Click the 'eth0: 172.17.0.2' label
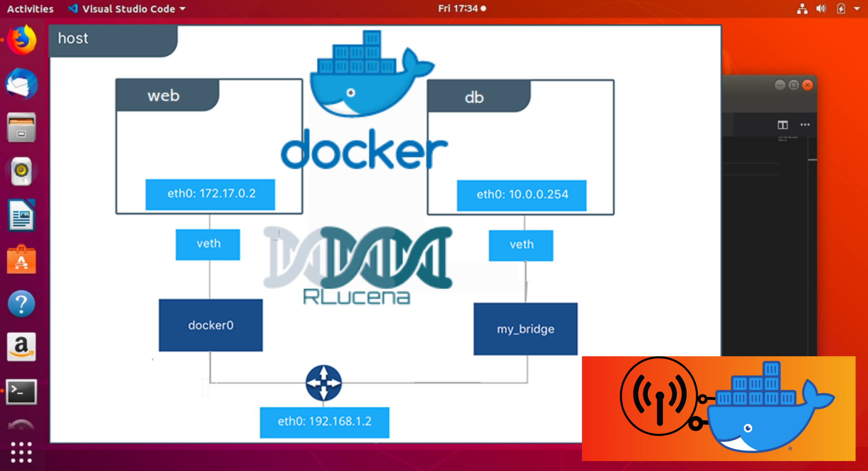Viewport: 868px width, 471px height. pos(210,194)
